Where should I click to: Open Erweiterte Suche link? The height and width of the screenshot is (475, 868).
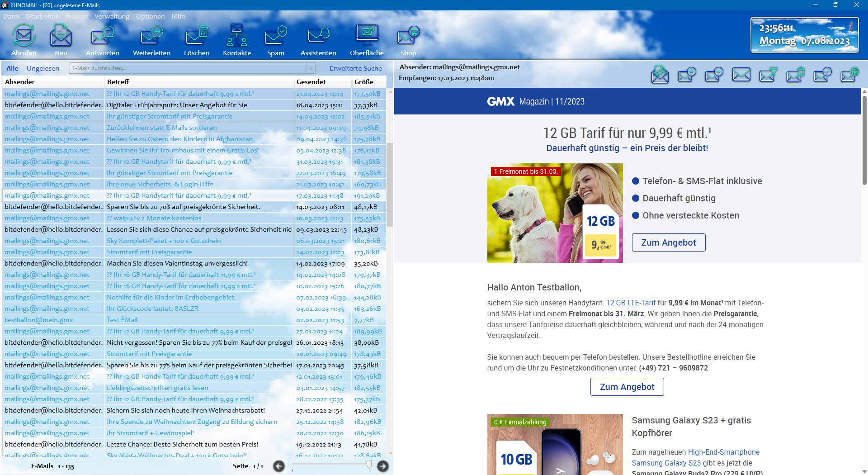356,68
